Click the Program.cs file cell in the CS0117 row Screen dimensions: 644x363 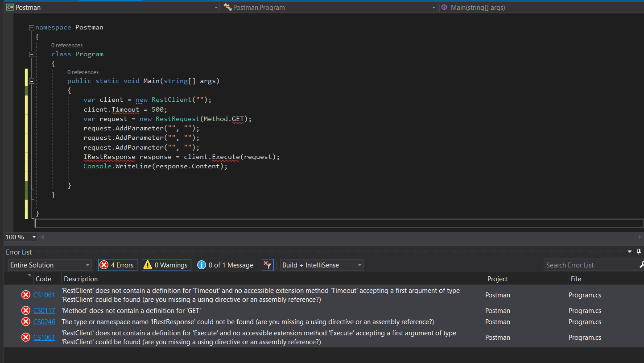pos(585,311)
